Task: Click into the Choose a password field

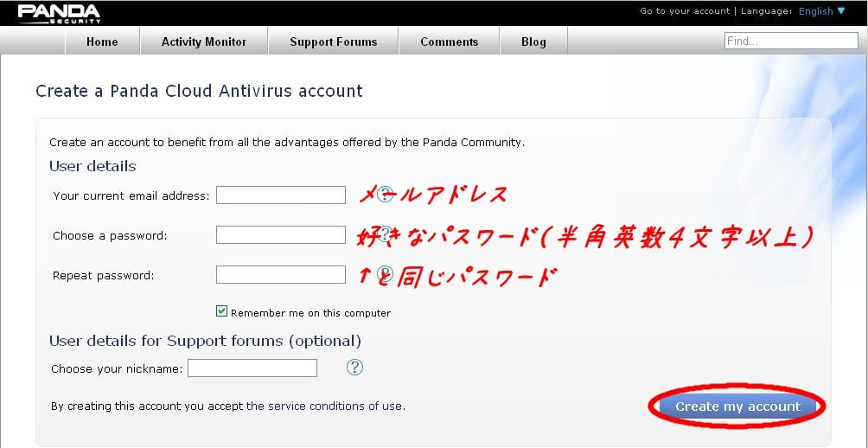Action: pos(281,235)
